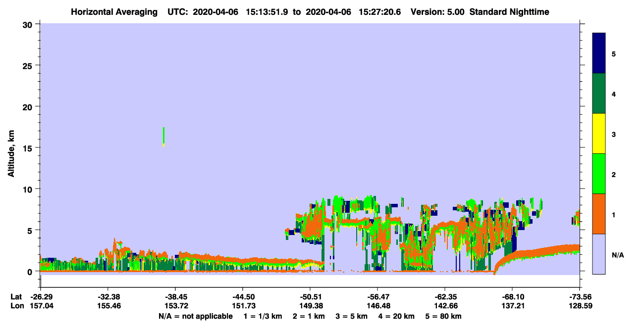Screen dimensions: 644x330
Task: Click longitude value '142.66'
Action: (x=445, y=306)
